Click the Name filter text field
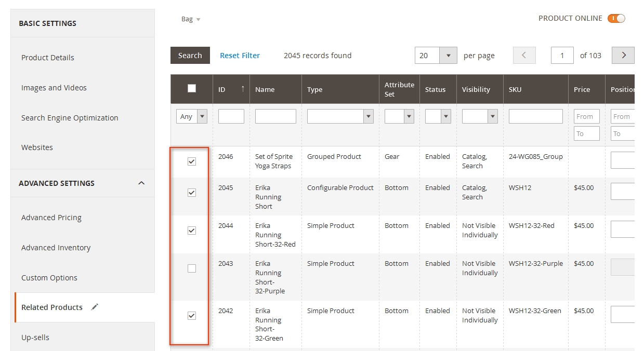Screen dimensions: 644x351 (x=275, y=116)
